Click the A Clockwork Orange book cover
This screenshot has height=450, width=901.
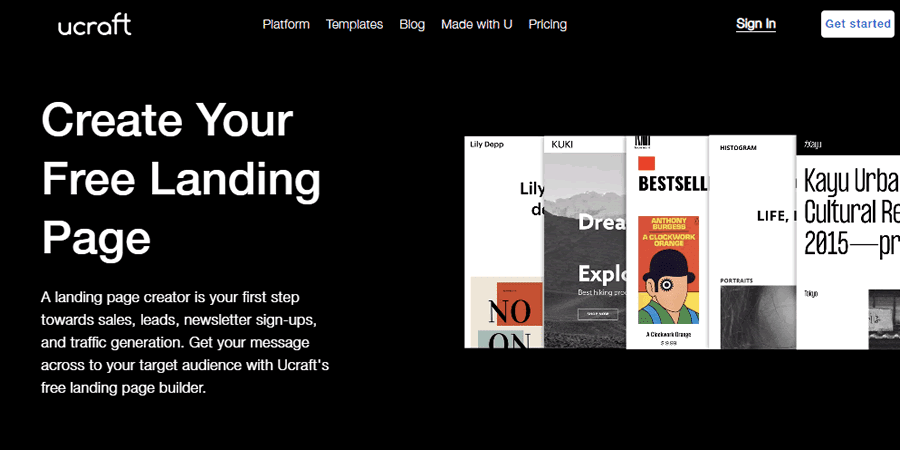tap(668, 270)
